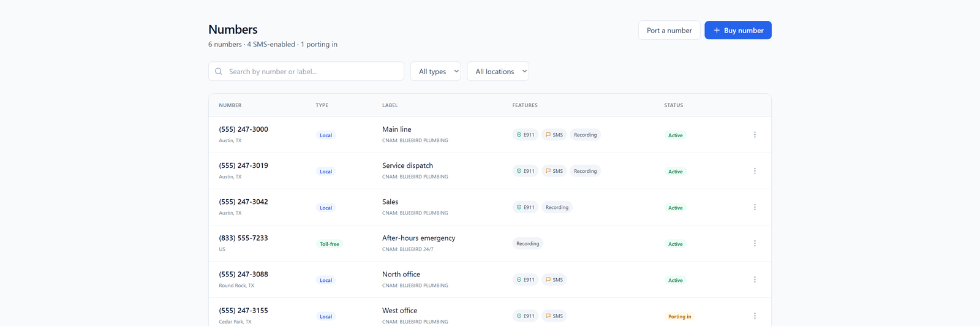Click the Local badge on Main line row

pos(326,135)
